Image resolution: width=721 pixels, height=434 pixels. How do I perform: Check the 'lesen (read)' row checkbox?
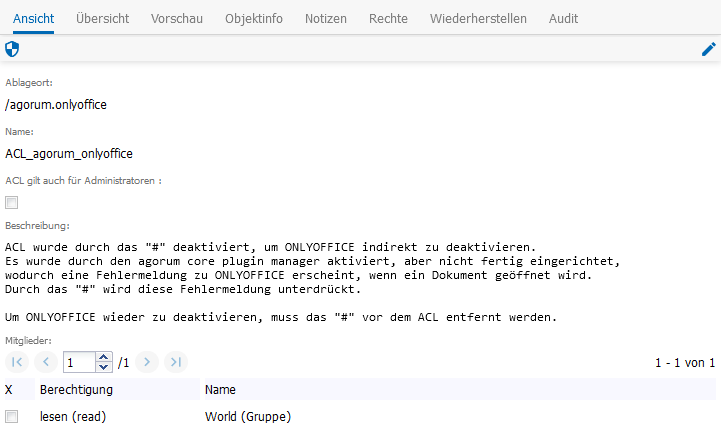coord(11,417)
